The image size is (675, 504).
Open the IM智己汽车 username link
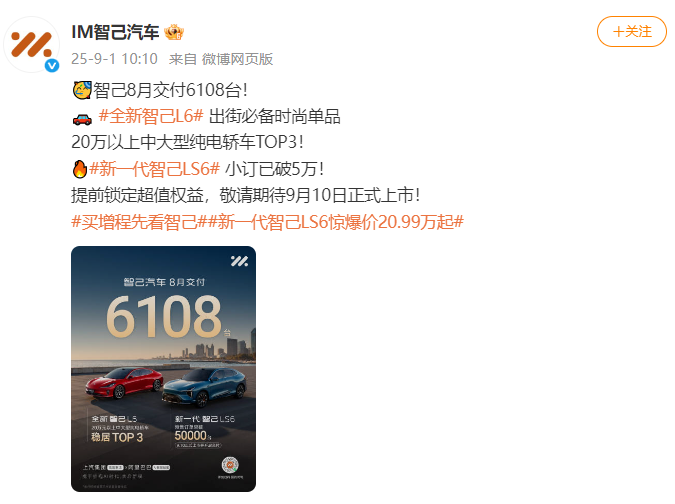tap(115, 32)
